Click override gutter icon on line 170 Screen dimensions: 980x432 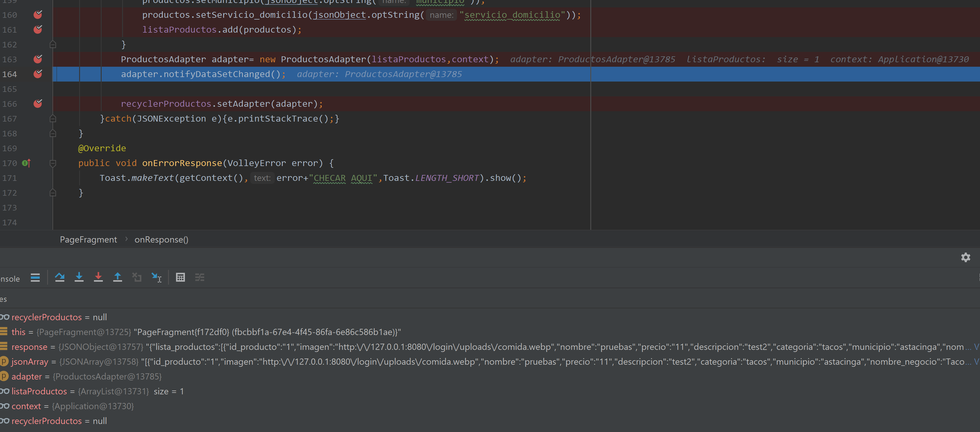(x=26, y=163)
